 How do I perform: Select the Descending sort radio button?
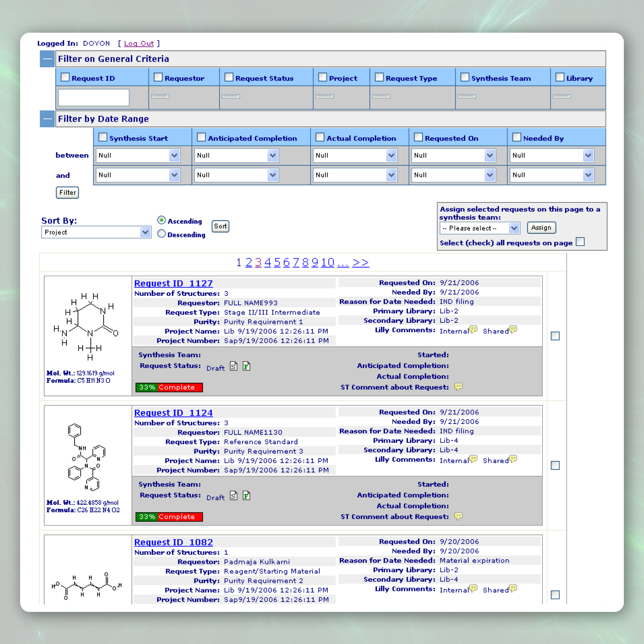point(161,234)
